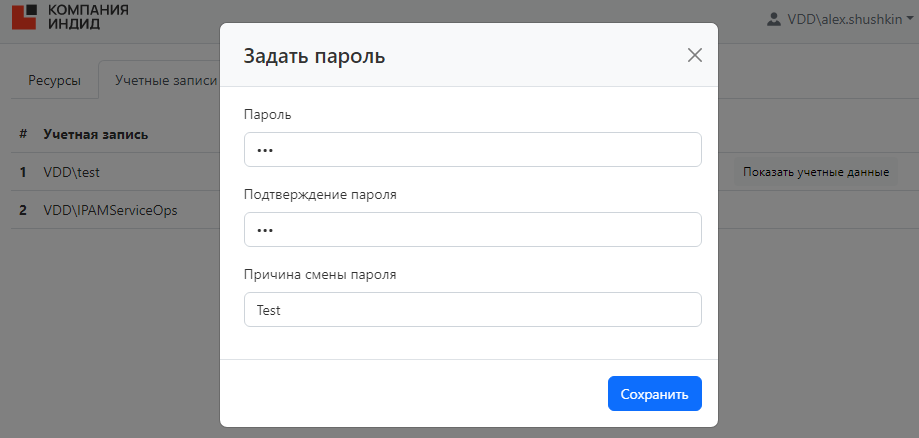Click into the Подтверждение пароля field
The width and height of the screenshot is (919, 438).
[472, 229]
